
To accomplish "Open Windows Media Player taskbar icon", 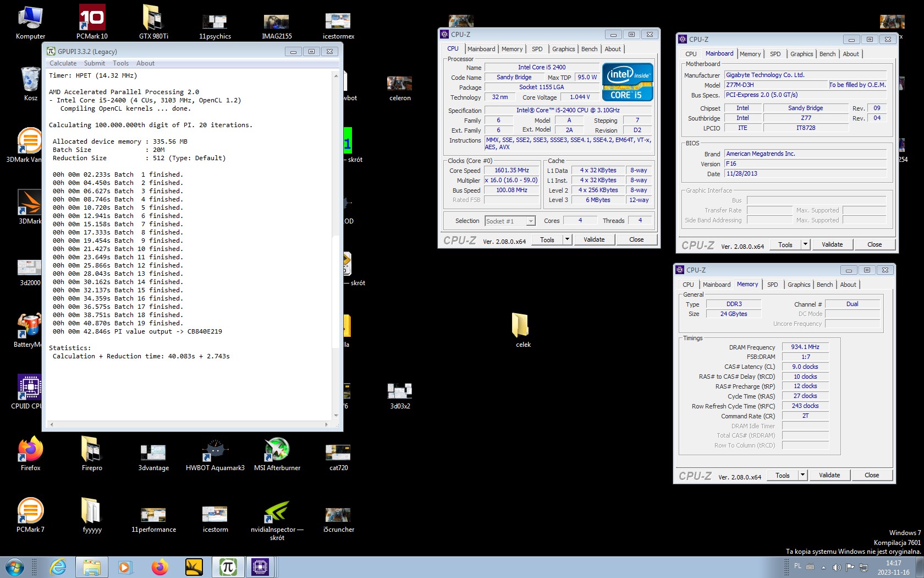I will click(125, 567).
